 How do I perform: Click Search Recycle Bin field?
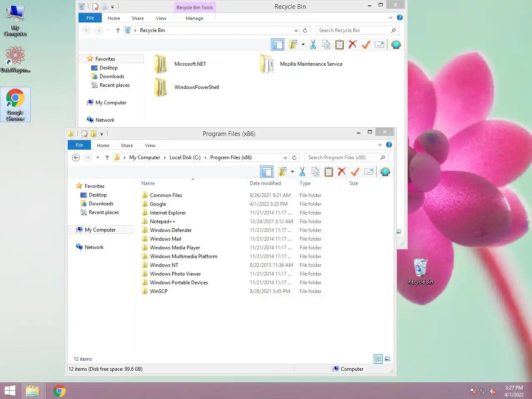(x=357, y=30)
